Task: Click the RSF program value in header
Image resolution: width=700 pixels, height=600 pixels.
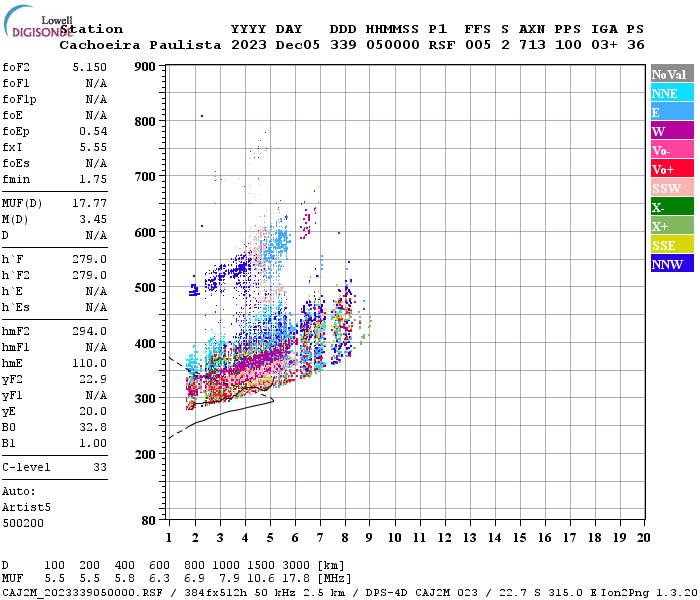Action: point(442,45)
